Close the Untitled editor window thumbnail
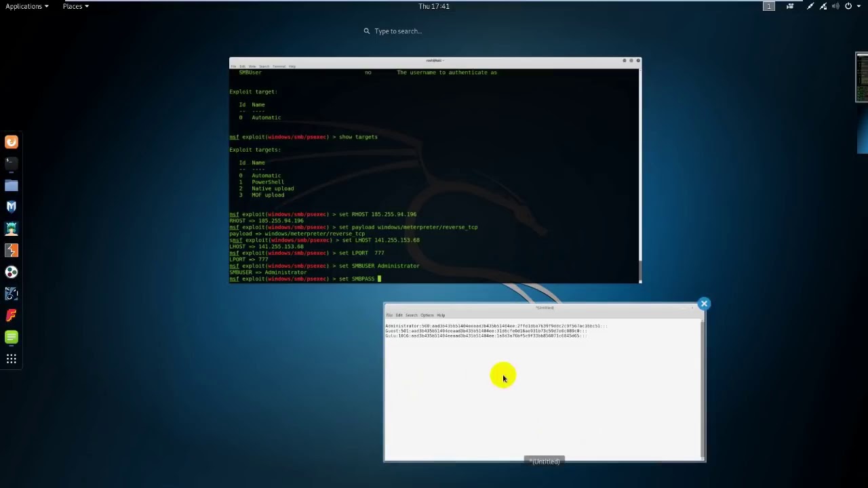 tap(704, 304)
